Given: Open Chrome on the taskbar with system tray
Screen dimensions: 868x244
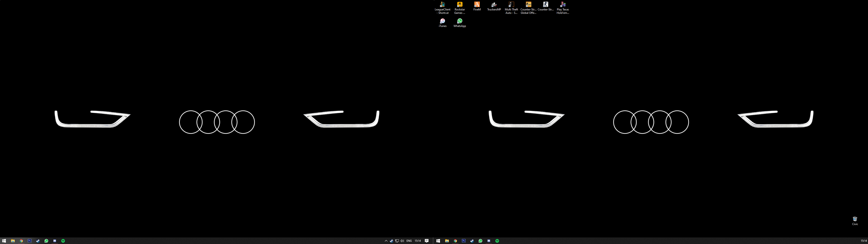Looking at the screenshot, I should tap(21, 241).
